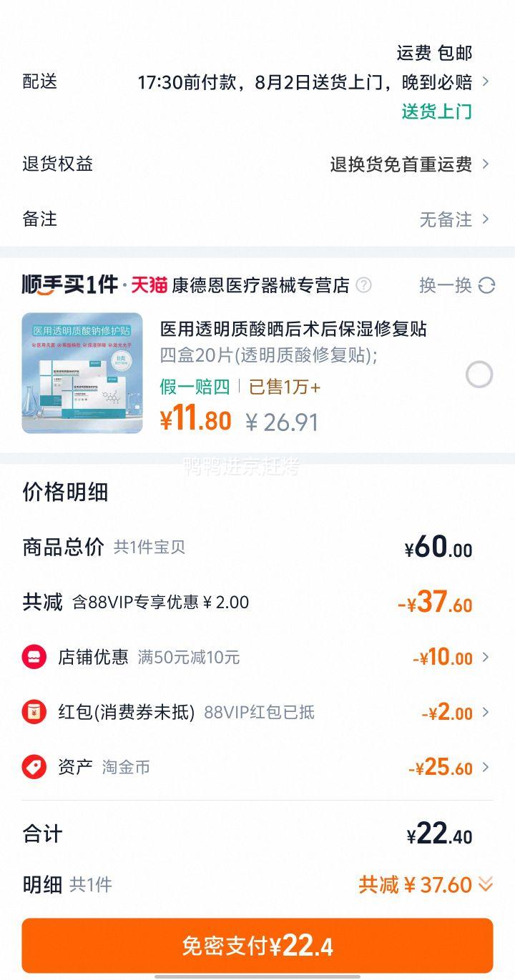Expand the 配送 delivery options chevron

[x=486, y=81]
